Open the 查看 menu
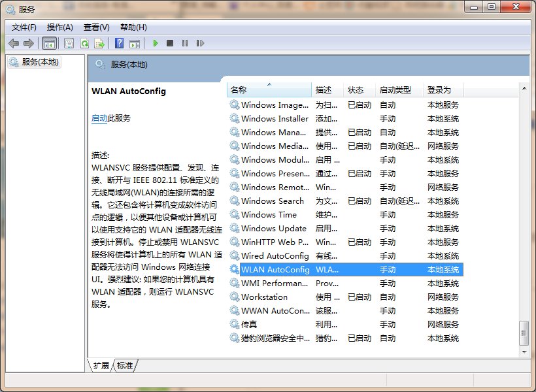This screenshot has height=392, width=536. 95,27
